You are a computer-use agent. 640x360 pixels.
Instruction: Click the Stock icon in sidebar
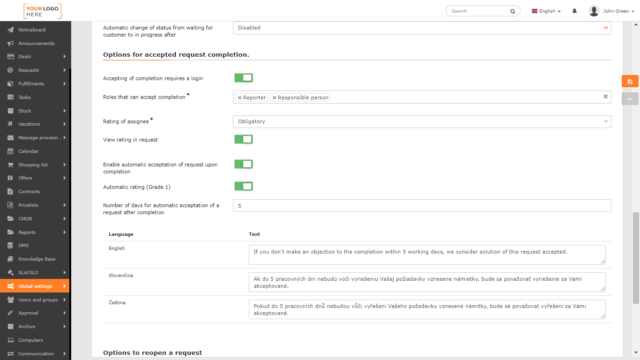(11, 111)
